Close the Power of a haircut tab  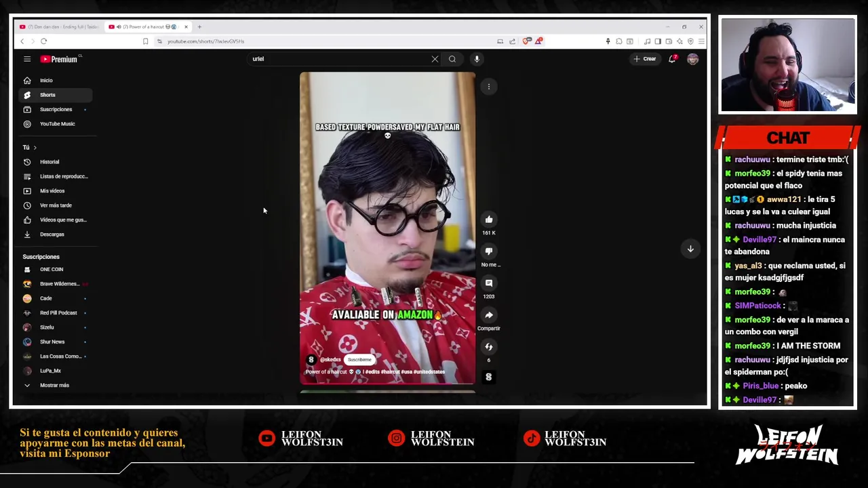pyautogui.click(x=186, y=27)
